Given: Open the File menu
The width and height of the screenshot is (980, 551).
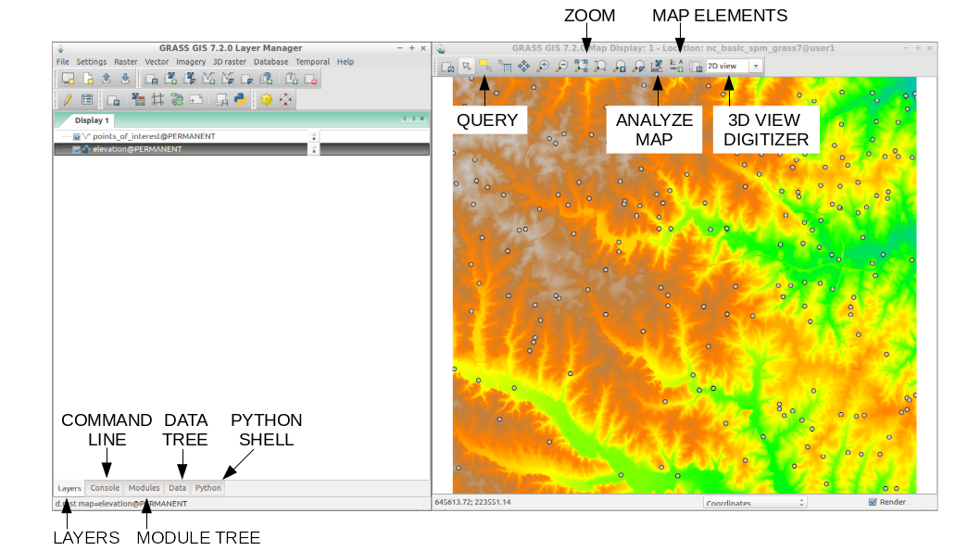Looking at the screenshot, I should [x=62, y=62].
